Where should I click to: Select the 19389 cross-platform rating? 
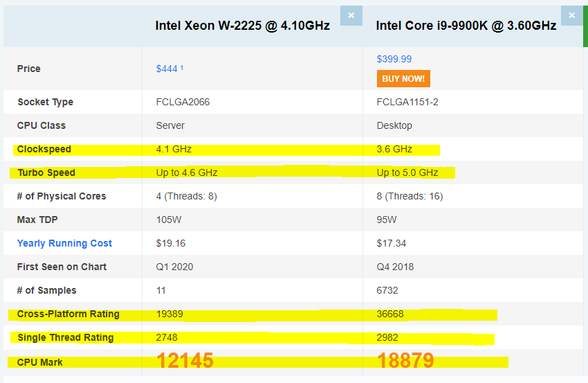tap(169, 314)
